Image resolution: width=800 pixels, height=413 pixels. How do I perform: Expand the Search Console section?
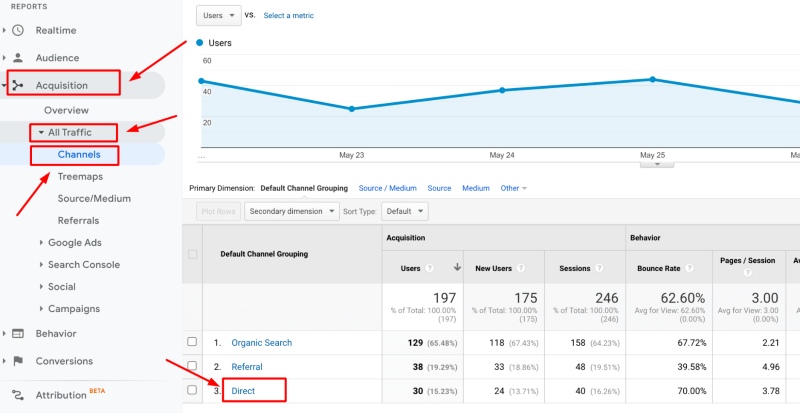pos(41,264)
